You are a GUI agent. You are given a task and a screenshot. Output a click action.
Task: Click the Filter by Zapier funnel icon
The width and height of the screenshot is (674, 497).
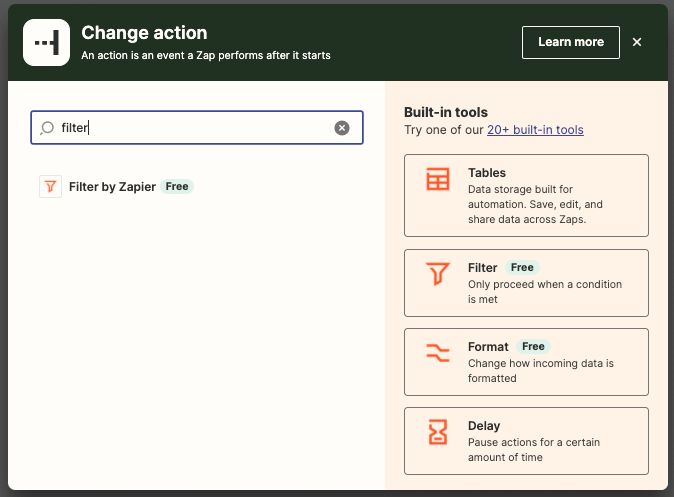[x=50, y=187]
